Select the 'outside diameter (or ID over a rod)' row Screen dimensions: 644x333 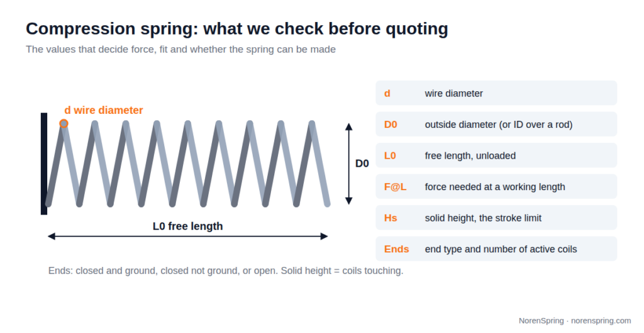point(496,124)
